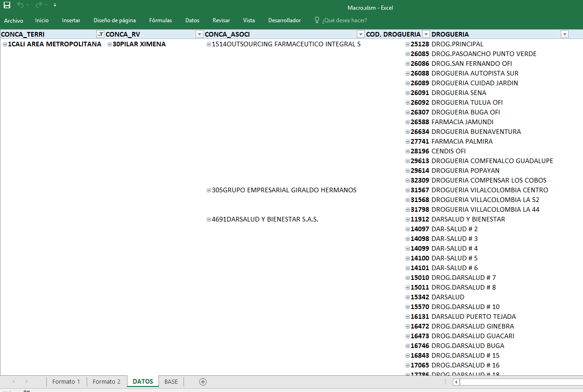Open the COD. DROGUERIA filter dropdown
This screenshot has height=392, width=583.
click(426, 34)
